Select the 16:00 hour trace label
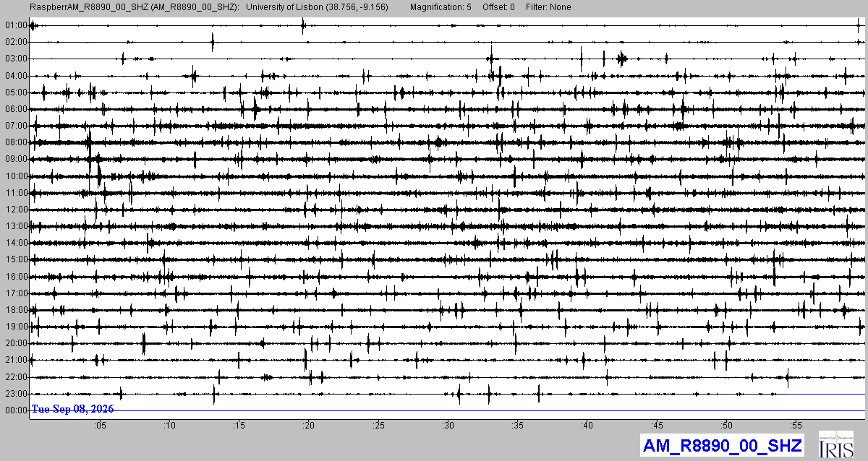Viewport: 868px width, 461px height. pyautogui.click(x=15, y=277)
